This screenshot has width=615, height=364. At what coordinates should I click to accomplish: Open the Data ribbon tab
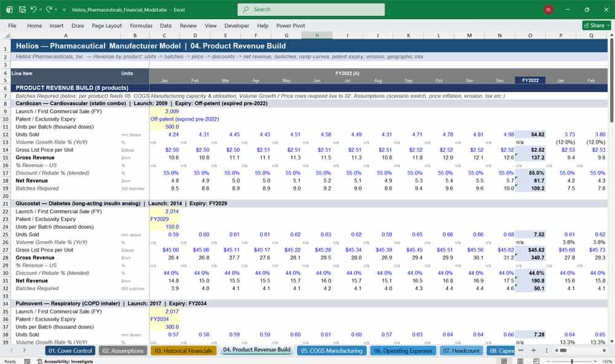pos(165,25)
